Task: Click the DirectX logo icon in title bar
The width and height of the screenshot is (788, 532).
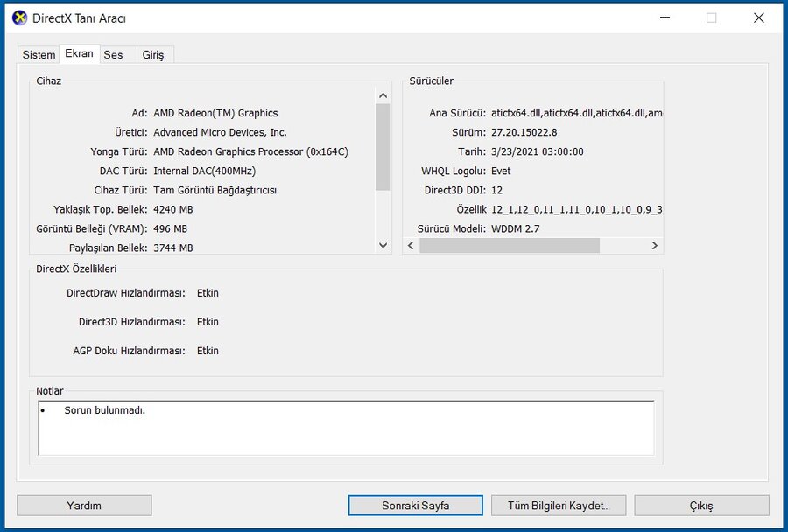Action: (19, 18)
